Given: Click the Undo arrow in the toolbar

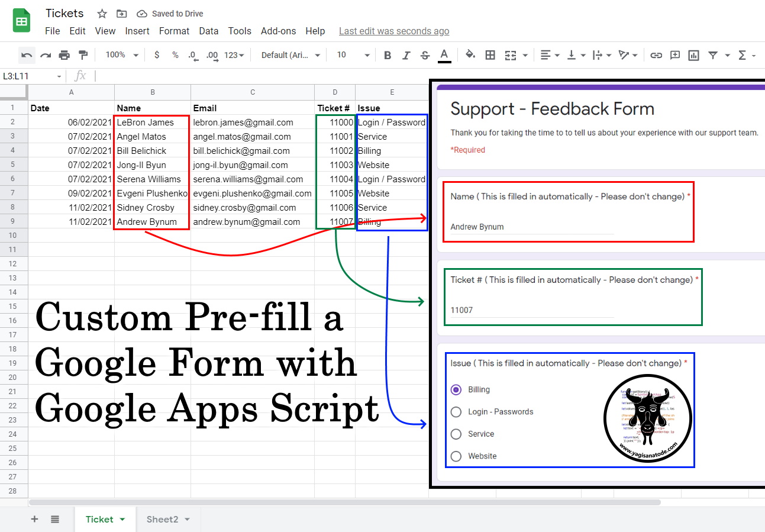Looking at the screenshot, I should 27,55.
